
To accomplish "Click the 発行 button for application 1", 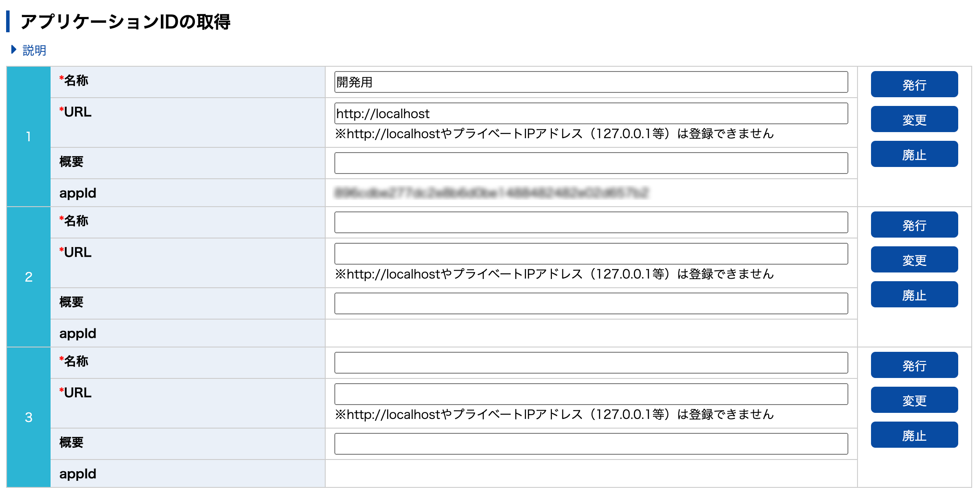I will [x=914, y=84].
